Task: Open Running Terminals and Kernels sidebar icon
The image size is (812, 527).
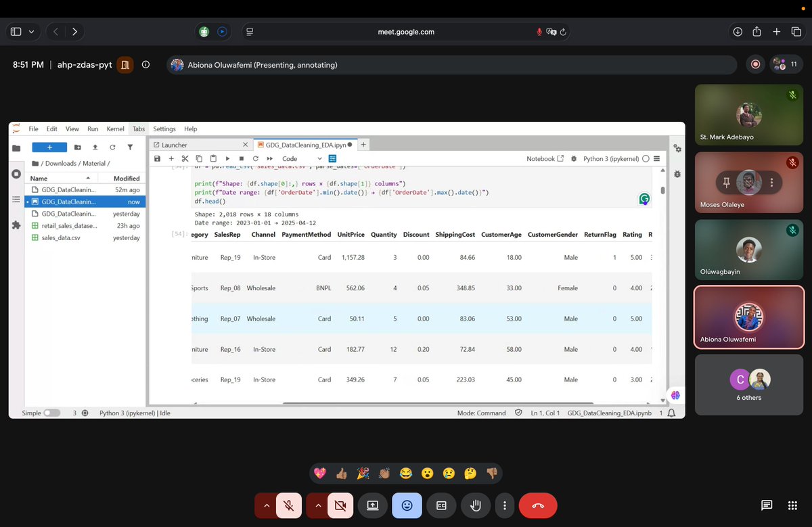Action: [16, 174]
